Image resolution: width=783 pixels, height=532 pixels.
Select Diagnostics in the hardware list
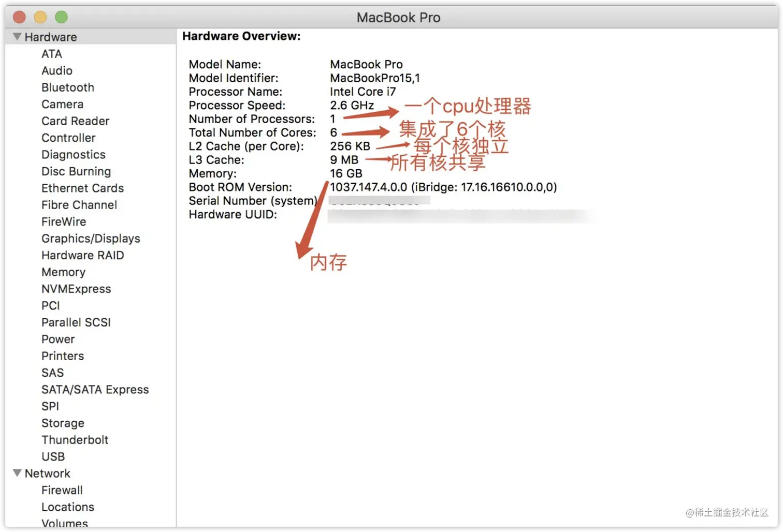[74, 155]
